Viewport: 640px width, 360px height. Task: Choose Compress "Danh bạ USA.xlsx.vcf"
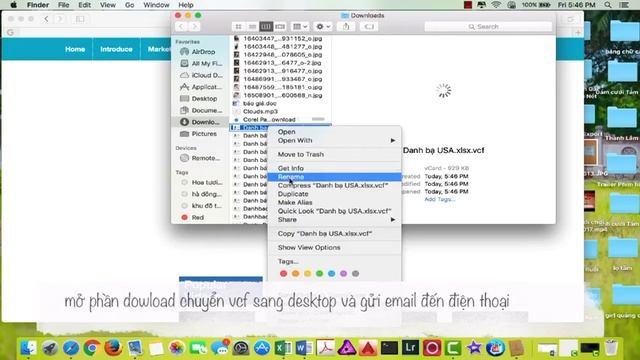click(x=334, y=185)
